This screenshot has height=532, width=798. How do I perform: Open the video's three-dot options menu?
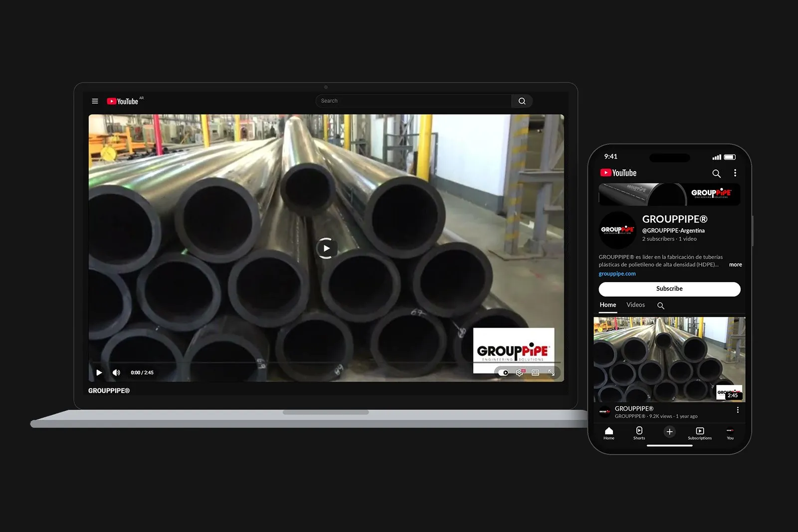tap(738, 410)
